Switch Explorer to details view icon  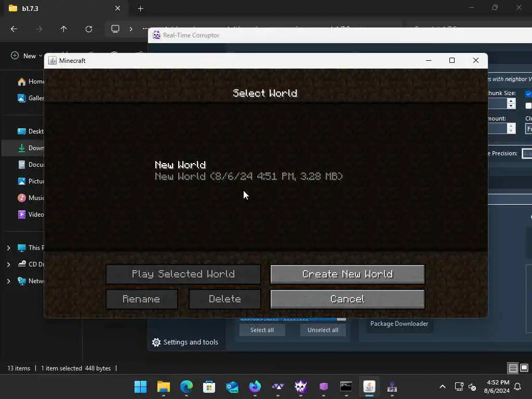(513, 368)
